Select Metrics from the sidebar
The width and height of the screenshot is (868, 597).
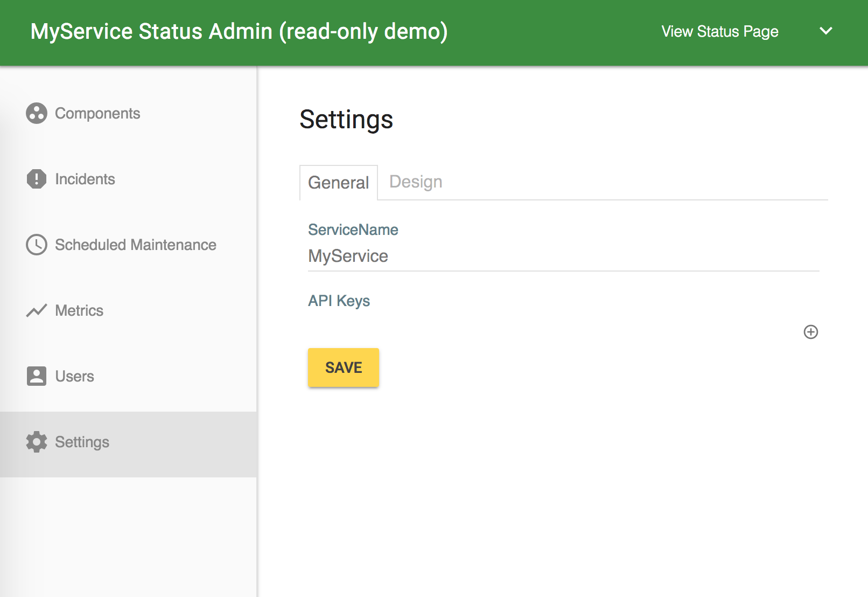[x=79, y=310]
